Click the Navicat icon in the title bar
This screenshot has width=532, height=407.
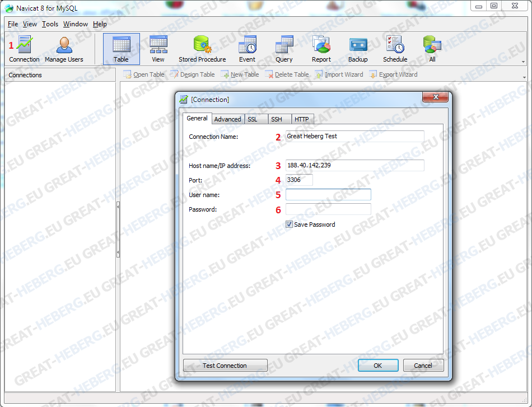click(9, 8)
